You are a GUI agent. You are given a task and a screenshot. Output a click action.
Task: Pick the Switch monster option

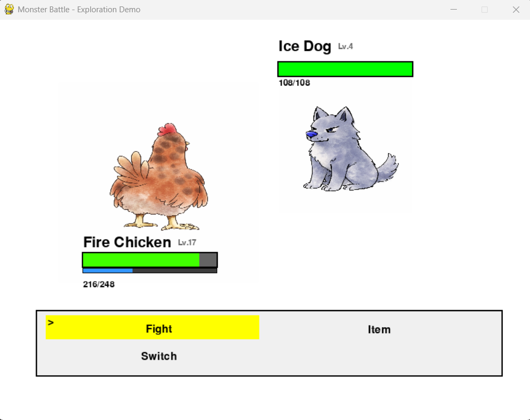pos(159,356)
